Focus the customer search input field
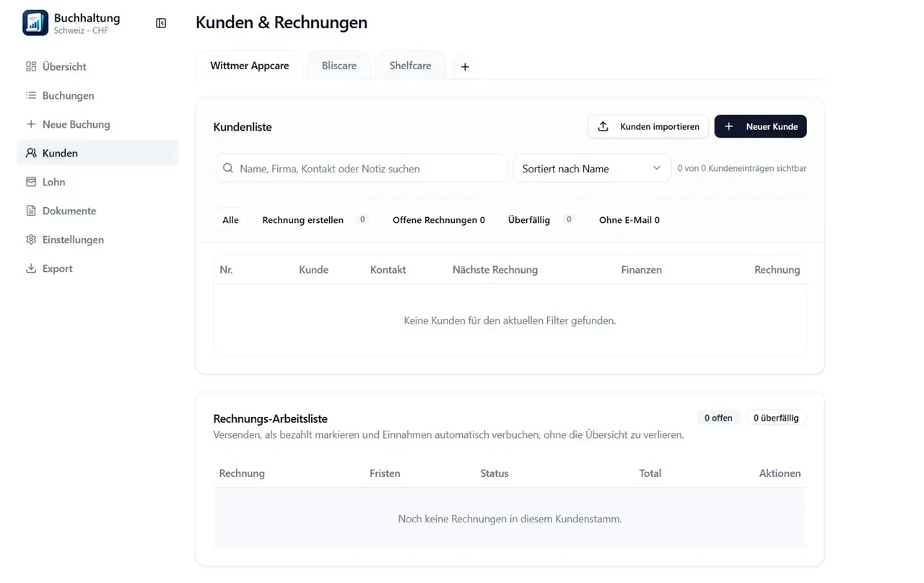 click(360, 168)
